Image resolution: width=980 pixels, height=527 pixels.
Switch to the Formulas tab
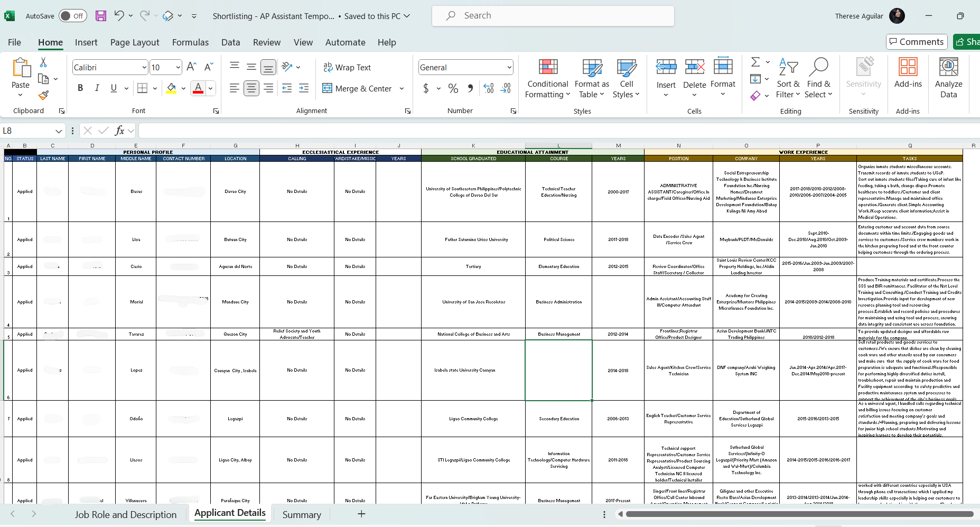pos(190,42)
